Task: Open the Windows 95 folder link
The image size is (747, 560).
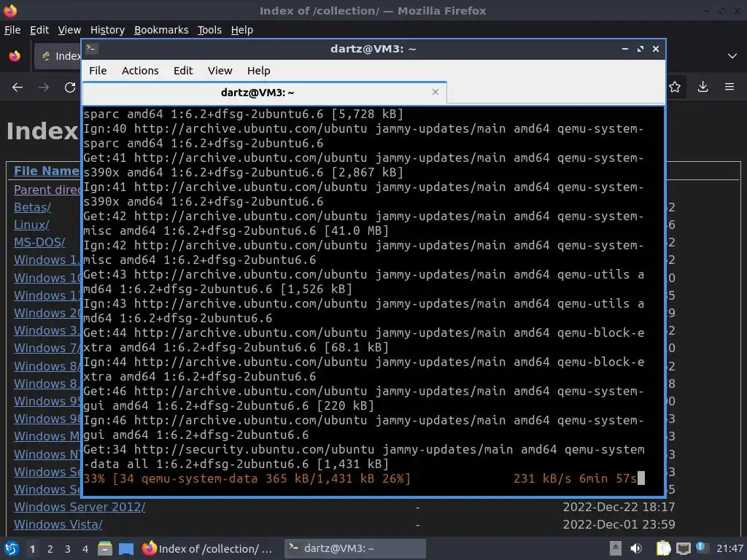Action: click(47, 401)
